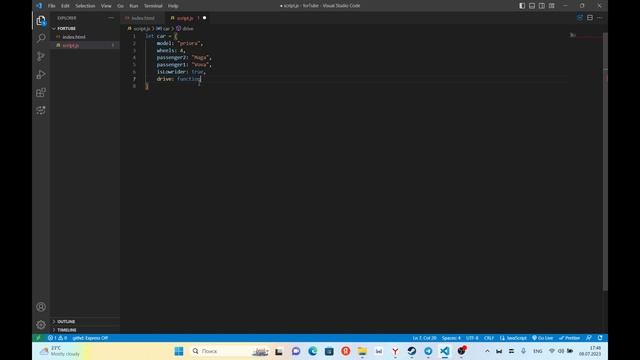Toggle the bottom Panel visibility

[532, 6]
